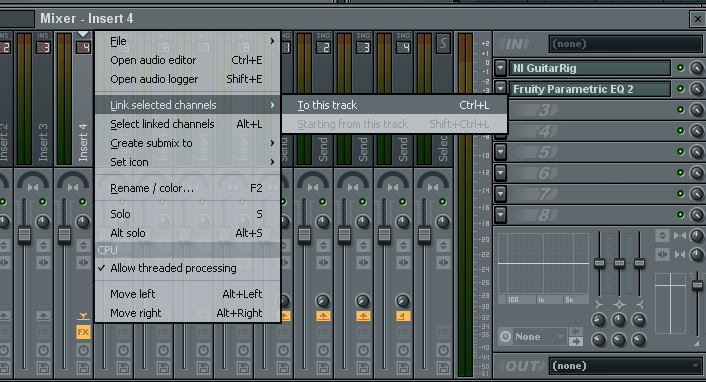The image size is (706, 382).
Task: Select Alt solo menu entry
Action: pos(188,233)
